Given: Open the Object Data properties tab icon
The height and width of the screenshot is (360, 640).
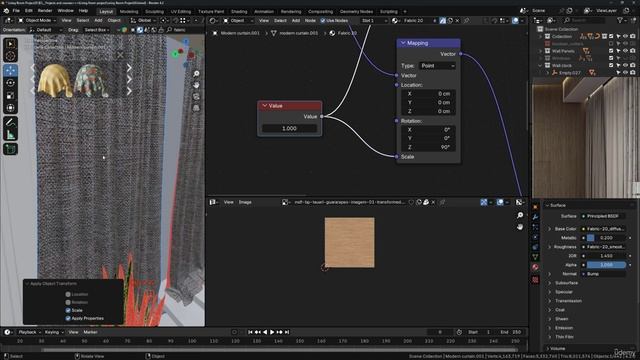Looking at the screenshot, I should pyautogui.click(x=535, y=257).
